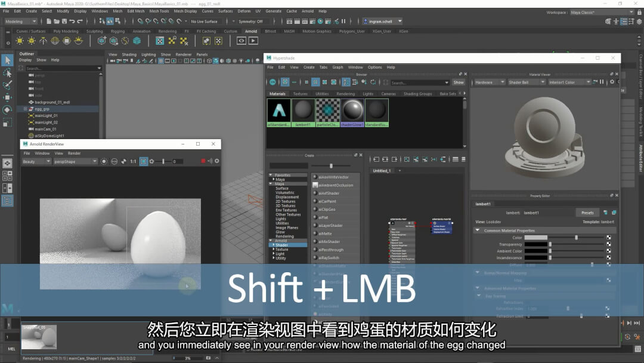The image size is (644, 363).
Task: Click RenderView 1:1 zoom icon
Action: point(133,162)
